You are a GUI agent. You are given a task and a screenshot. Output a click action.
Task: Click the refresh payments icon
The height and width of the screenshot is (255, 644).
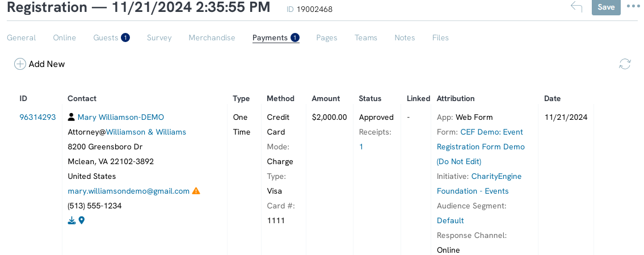click(x=625, y=64)
